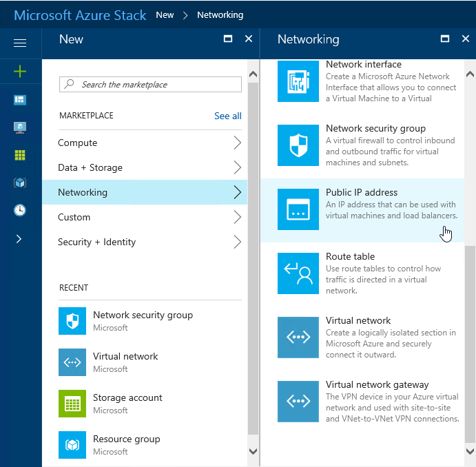Click Network interface icon in Networking
Screen dimensions: 476x467
pyautogui.click(x=298, y=81)
